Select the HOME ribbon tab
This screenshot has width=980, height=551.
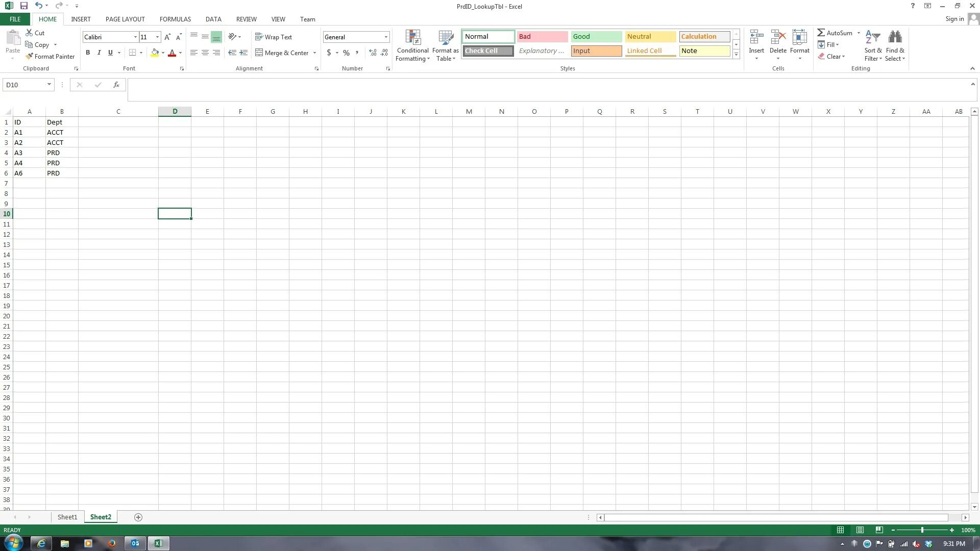tap(47, 19)
